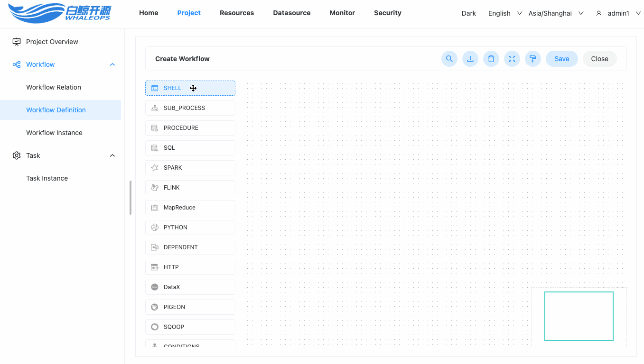Open the Security menu
This screenshot has height=364, width=644.
(388, 13)
